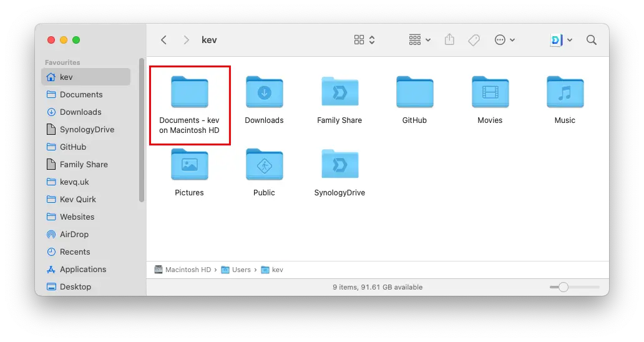Select the Music folder icon
The image size is (644, 342).
click(x=565, y=93)
